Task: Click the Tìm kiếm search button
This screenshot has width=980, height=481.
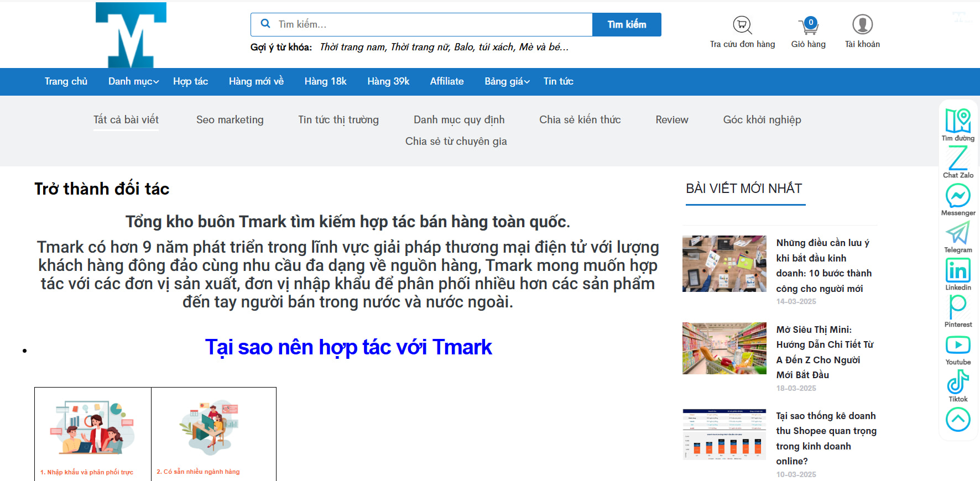Action: click(627, 24)
